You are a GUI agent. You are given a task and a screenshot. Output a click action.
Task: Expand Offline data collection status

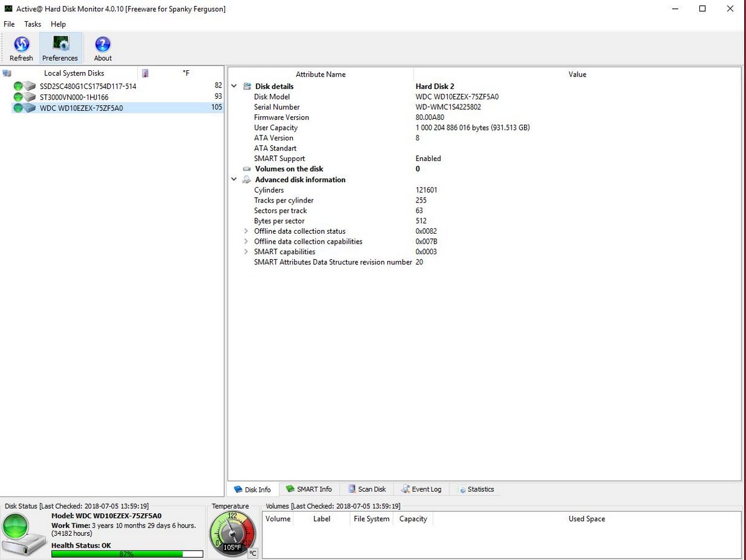[246, 231]
